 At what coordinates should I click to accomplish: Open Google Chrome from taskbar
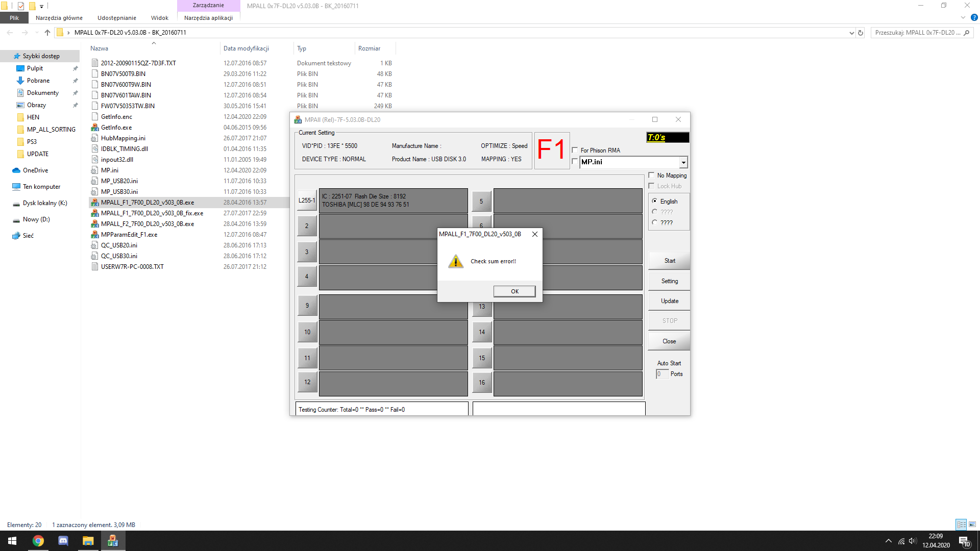(38, 541)
